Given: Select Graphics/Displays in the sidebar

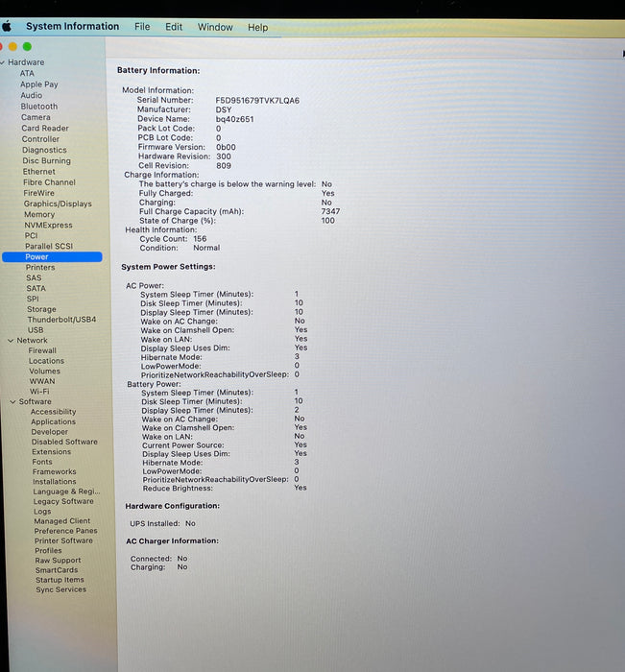Looking at the screenshot, I should pos(58,204).
